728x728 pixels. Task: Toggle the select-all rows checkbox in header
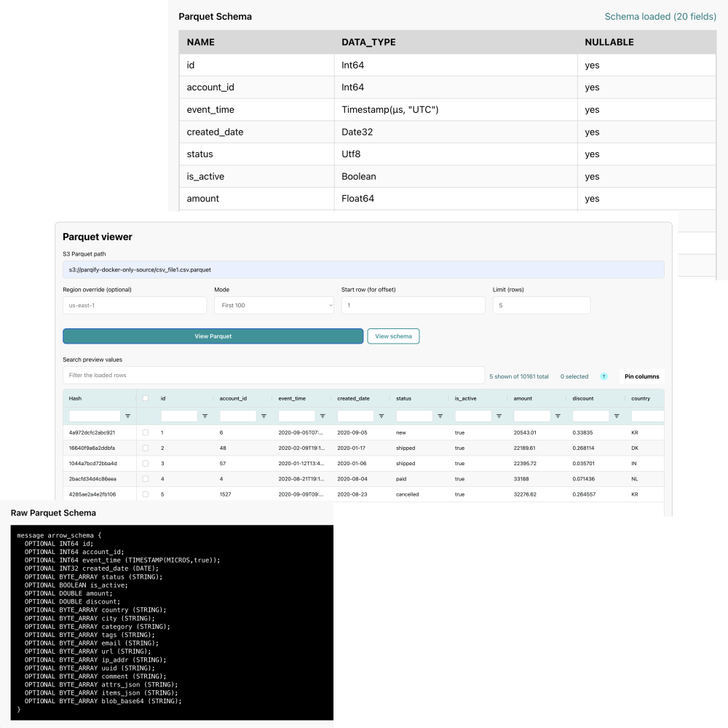[146, 398]
